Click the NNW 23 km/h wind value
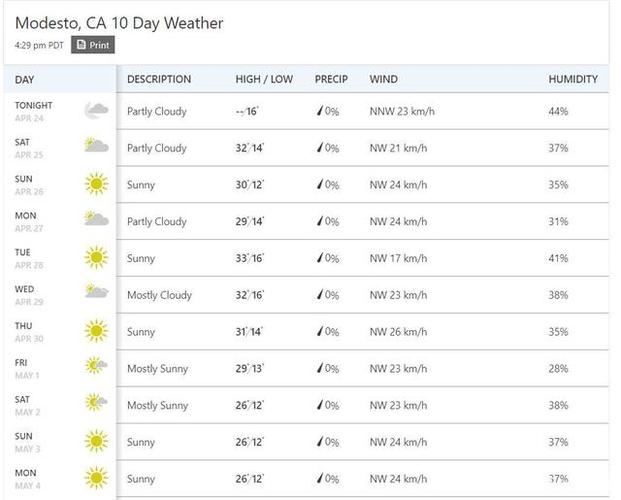The width and height of the screenshot is (621, 500). tap(402, 111)
